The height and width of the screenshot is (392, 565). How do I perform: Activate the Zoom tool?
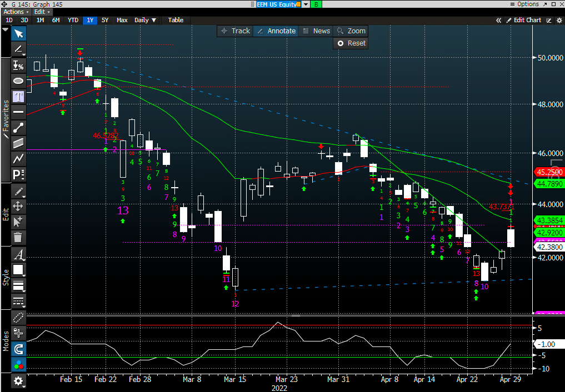351,31
